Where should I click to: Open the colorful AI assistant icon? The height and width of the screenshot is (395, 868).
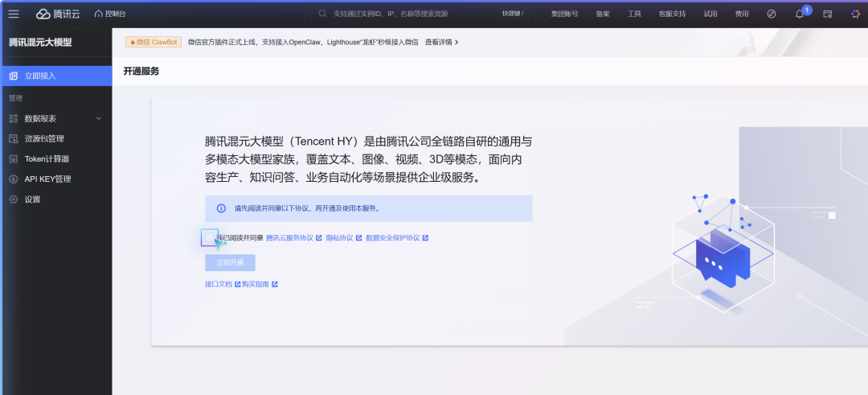coord(855,14)
